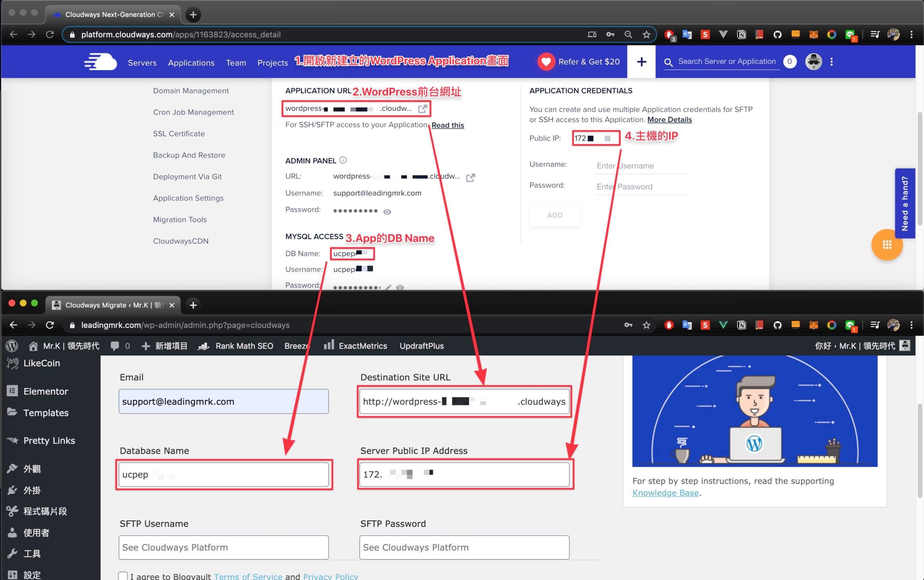The image size is (924, 580).
Task: Visit site Mr.K | 領先時代 from admin bar
Action: (64, 346)
